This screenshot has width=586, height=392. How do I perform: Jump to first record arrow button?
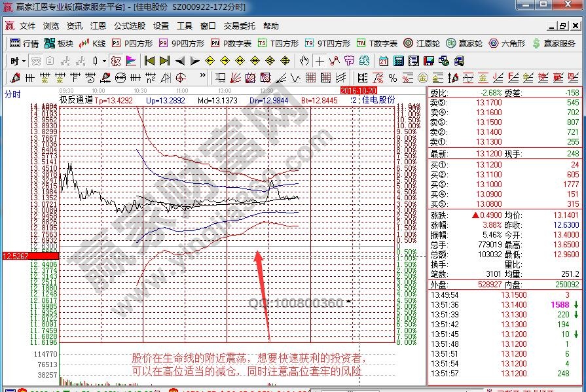[x=149, y=61]
